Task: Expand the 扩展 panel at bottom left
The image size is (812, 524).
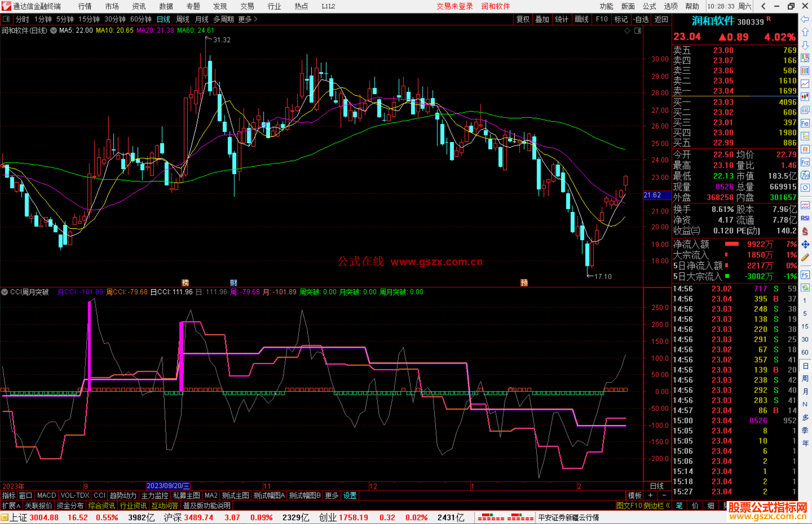Action: 11,506
